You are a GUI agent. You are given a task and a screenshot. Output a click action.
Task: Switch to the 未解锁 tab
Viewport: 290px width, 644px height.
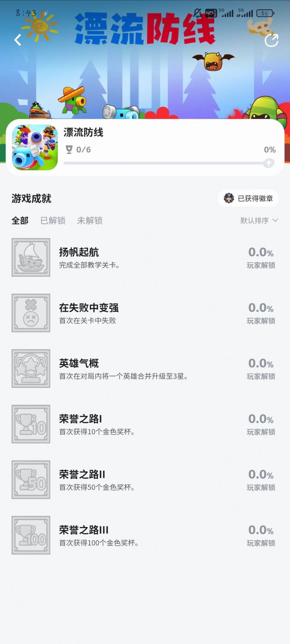click(x=89, y=220)
